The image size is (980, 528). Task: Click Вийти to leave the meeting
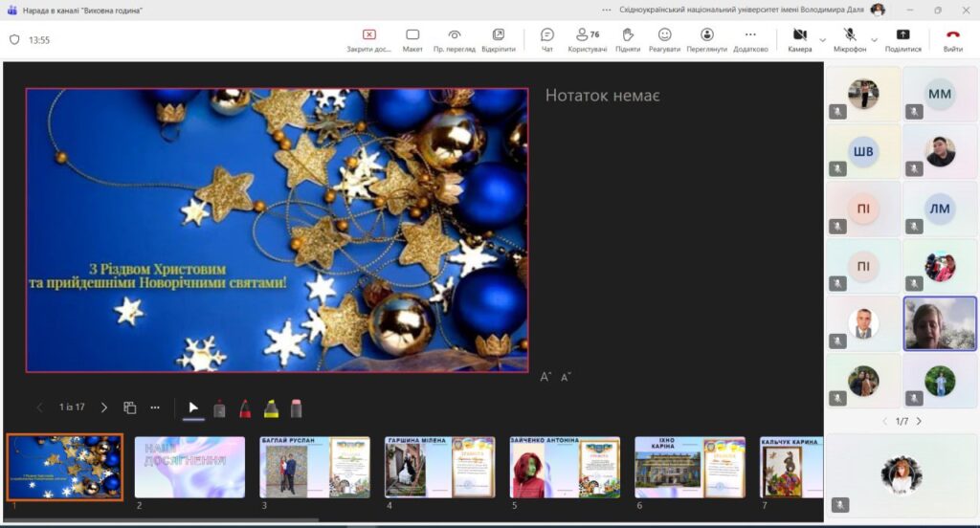(952, 39)
